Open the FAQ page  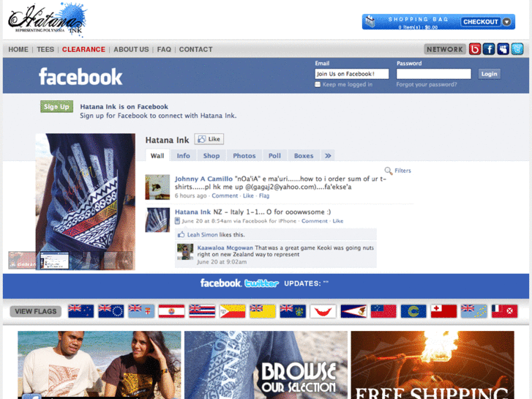coord(164,50)
